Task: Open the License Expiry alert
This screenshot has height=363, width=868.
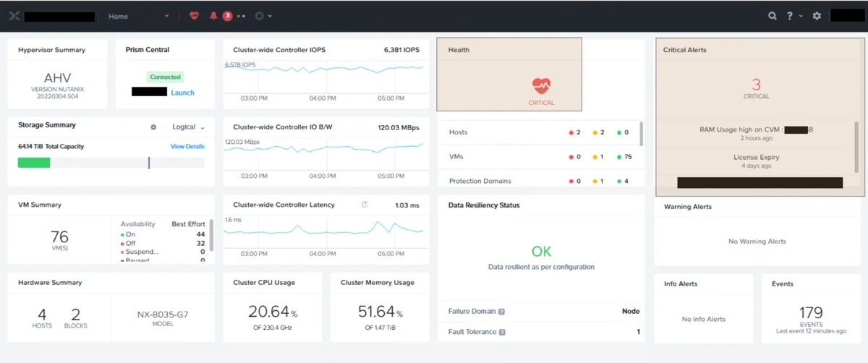Action: click(757, 161)
